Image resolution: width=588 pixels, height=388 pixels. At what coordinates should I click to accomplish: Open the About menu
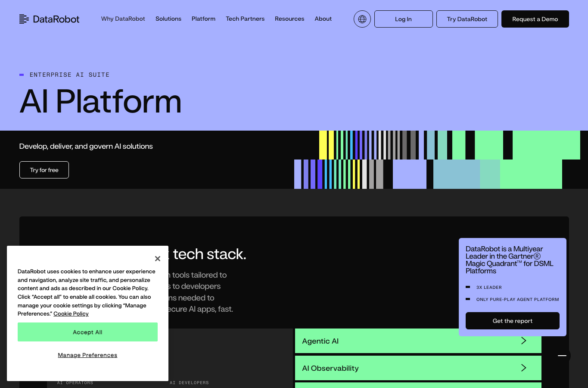point(323,19)
